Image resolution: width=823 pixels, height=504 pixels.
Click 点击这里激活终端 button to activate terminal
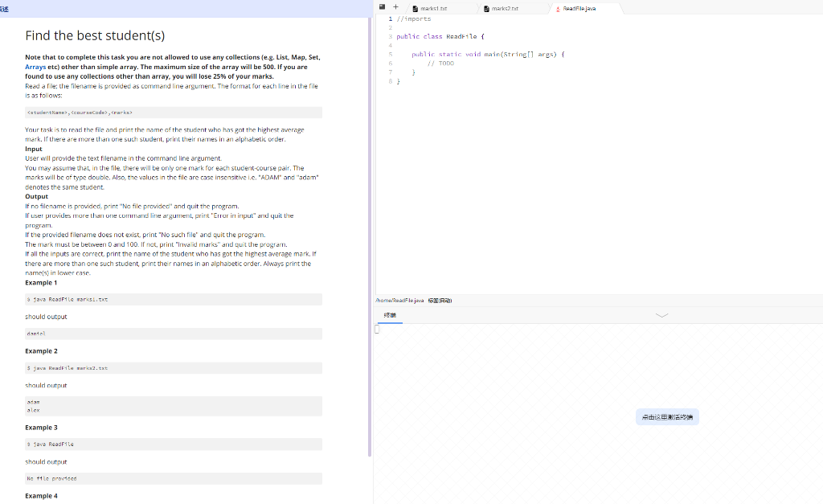(x=667, y=417)
